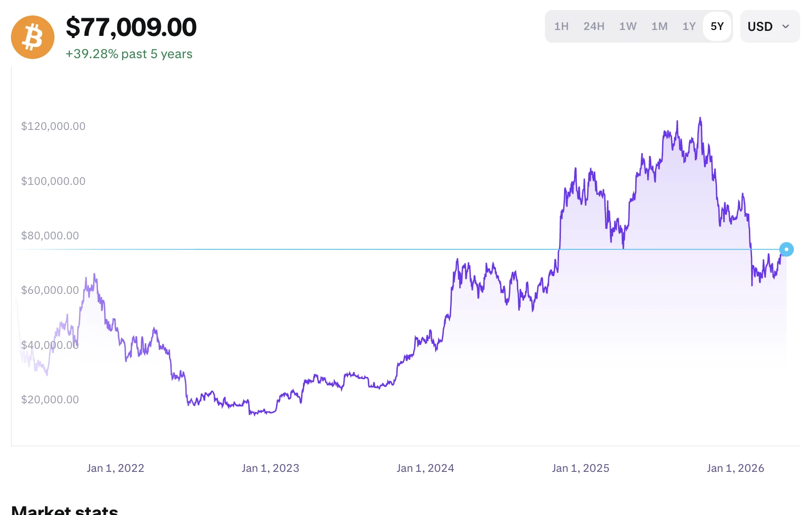Screen dimensions: 812x515
Task: Click the Jan 1, 2024 axis label
Action: 425,468
